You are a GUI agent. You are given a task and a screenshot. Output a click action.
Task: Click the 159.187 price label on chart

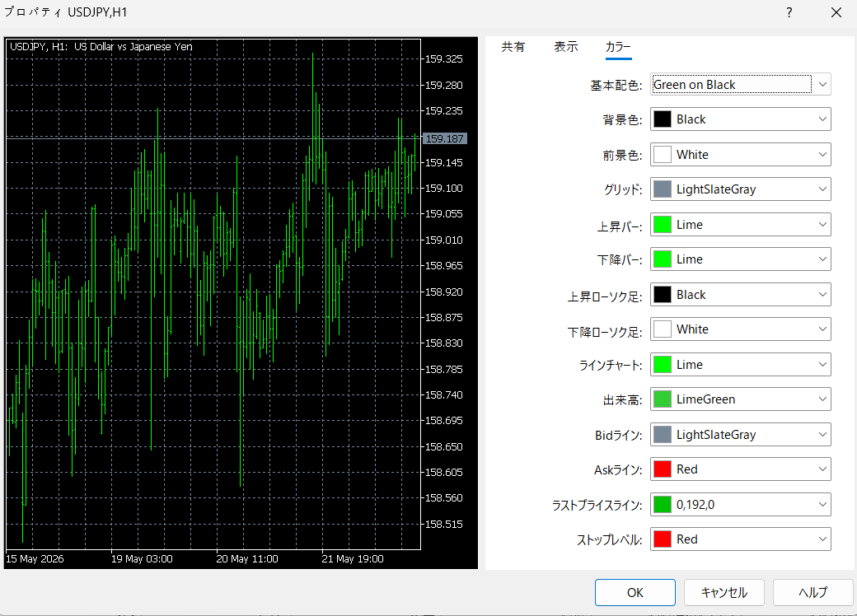coord(445,138)
